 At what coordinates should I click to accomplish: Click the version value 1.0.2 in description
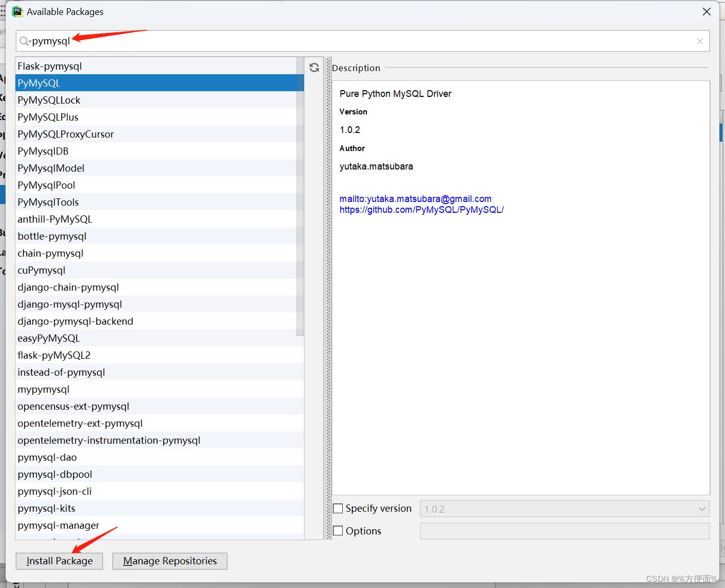tap(350, 130)
